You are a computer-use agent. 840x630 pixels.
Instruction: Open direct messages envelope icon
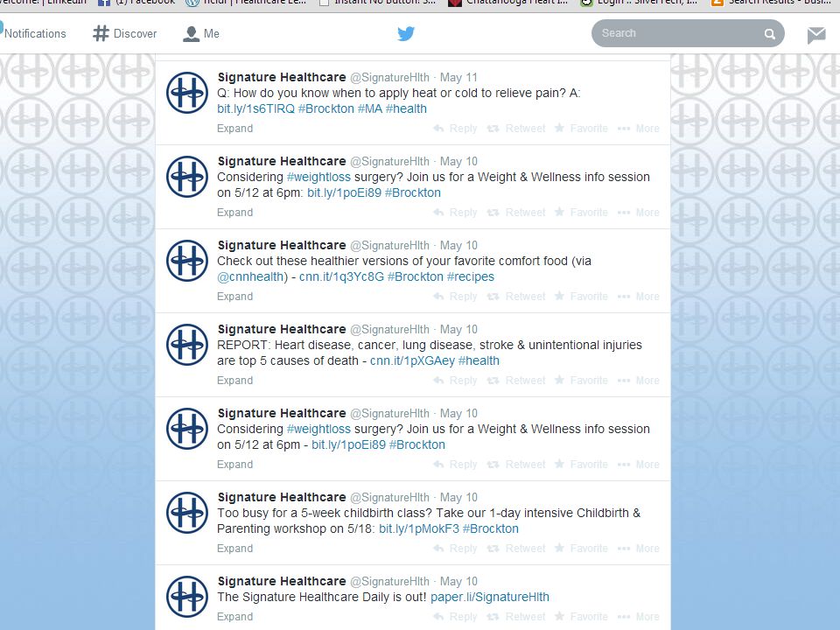click(816, 35)
